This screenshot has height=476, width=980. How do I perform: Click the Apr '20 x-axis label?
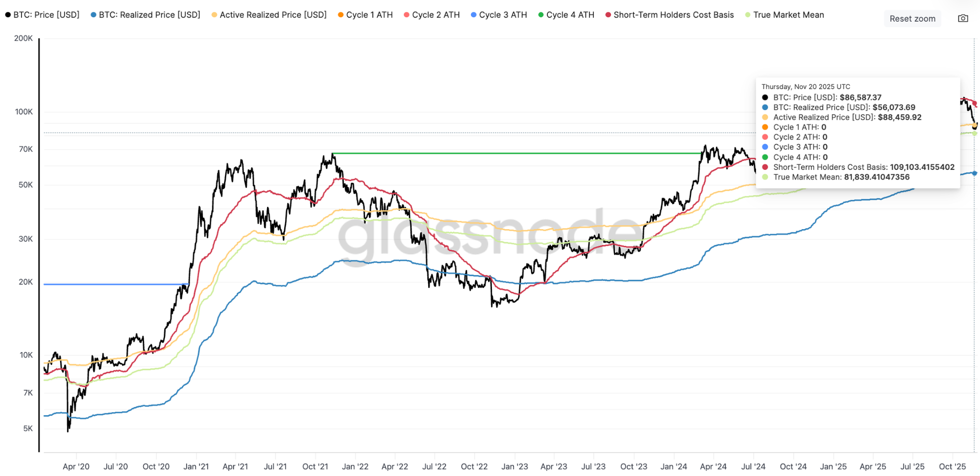[76, 466]
